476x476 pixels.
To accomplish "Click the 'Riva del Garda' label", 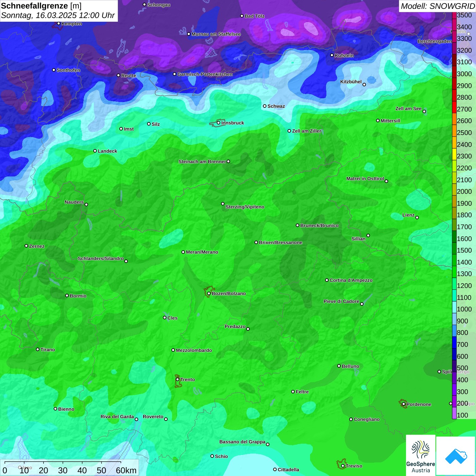I will click(x=117, y=417).
